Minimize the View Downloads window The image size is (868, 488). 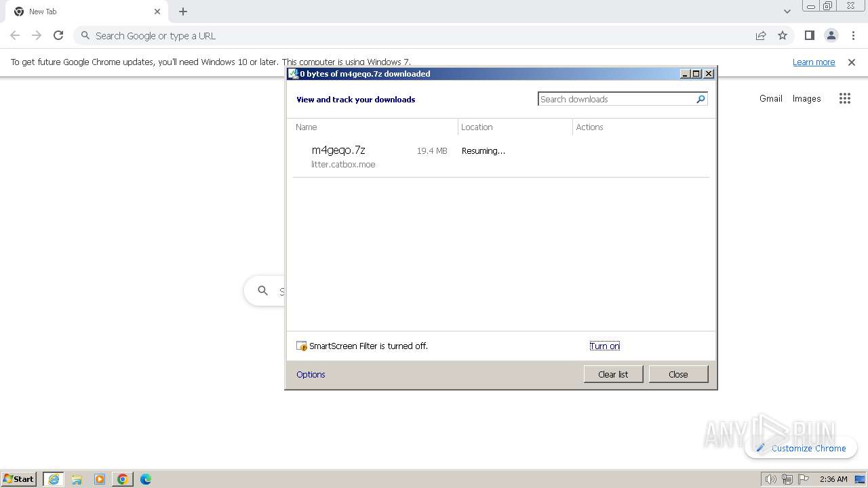tap(686, 74)
